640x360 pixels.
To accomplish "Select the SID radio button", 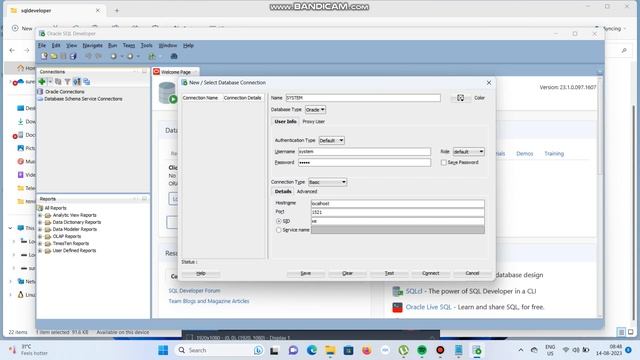I will click(279, 221).
